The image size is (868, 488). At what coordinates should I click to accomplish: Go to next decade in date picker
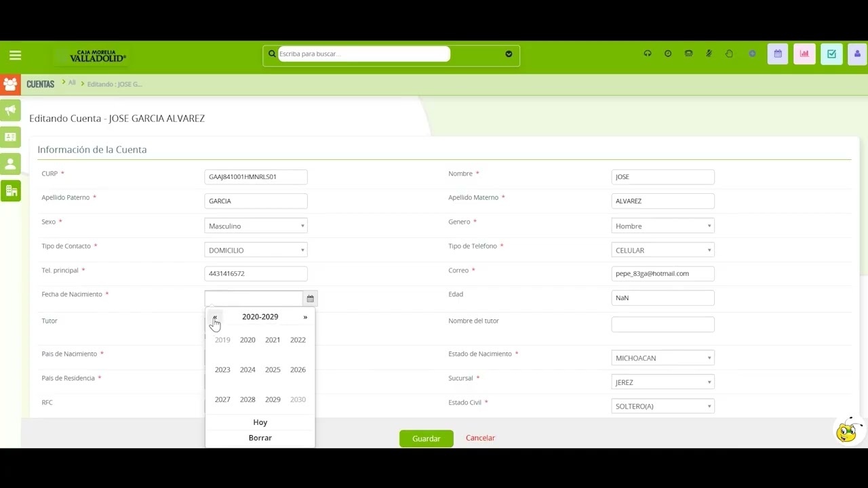(x=305, y=317)
